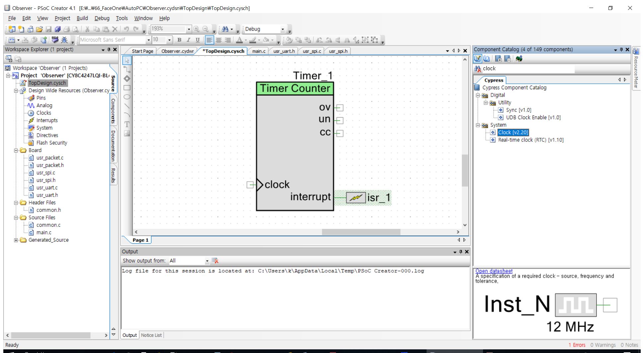Open the fill color picker
The height and width of the screenshot is (353, 644).
point(266,40)
